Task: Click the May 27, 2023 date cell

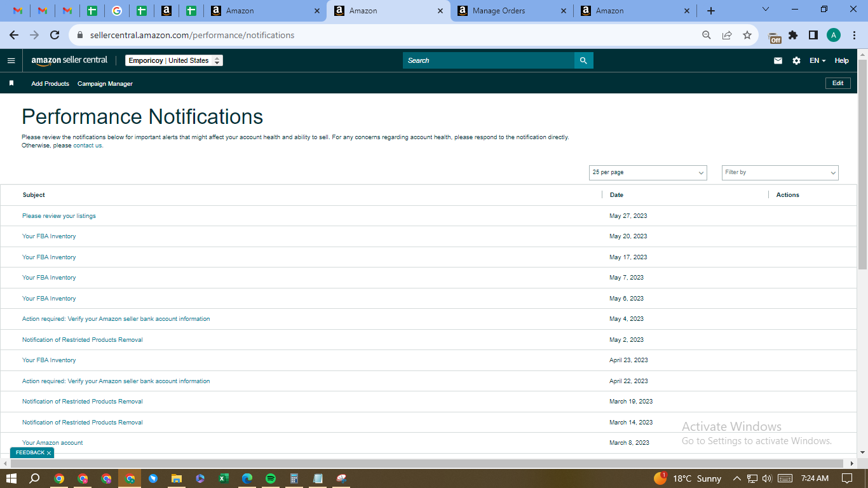Action: [x=628, y=216]
